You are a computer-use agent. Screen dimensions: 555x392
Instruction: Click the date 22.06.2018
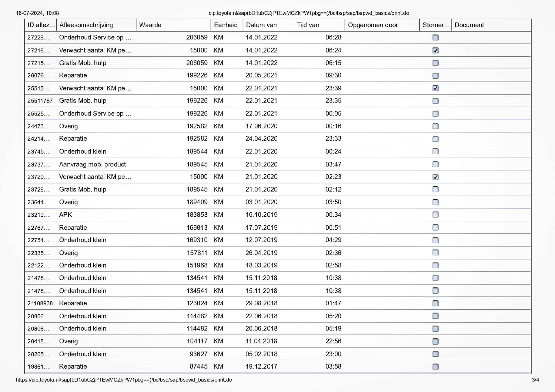click(x=261, y=316)
